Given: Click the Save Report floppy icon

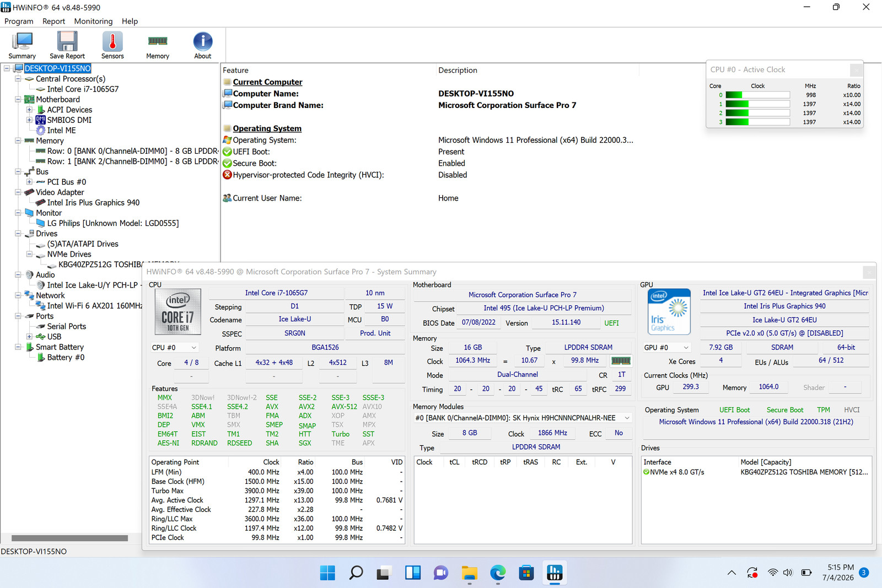Looking at the screenshot, I should click(x=67, y=46).
